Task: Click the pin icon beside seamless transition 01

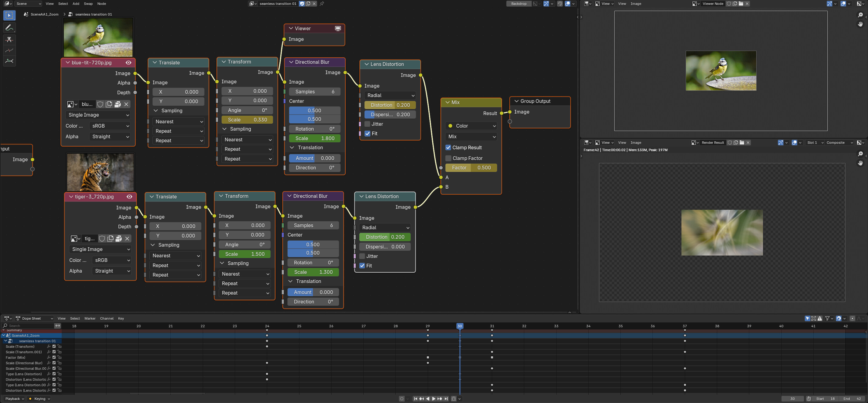Action: 322,4
